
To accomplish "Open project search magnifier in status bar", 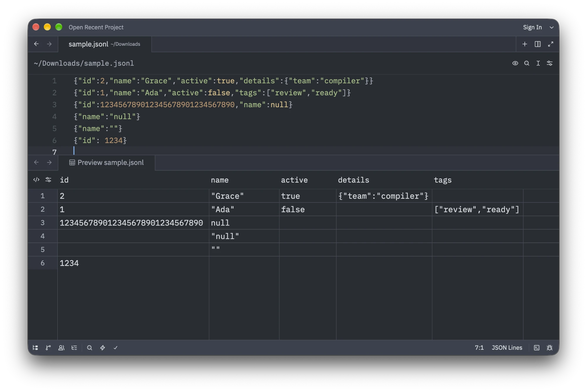I will [90, 348].
